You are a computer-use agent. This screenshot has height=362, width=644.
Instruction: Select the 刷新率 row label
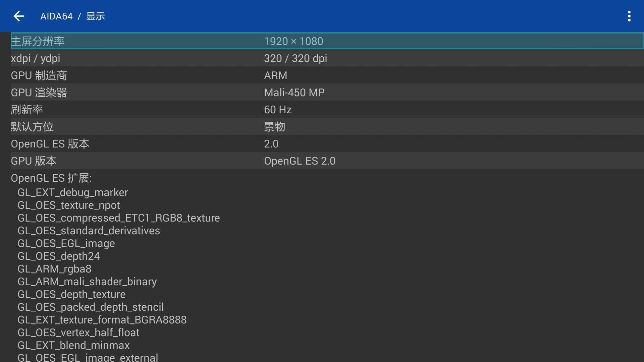(27, 110)
